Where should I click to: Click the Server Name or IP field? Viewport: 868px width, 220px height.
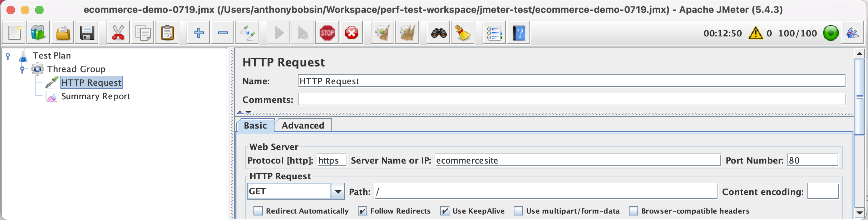578,160
